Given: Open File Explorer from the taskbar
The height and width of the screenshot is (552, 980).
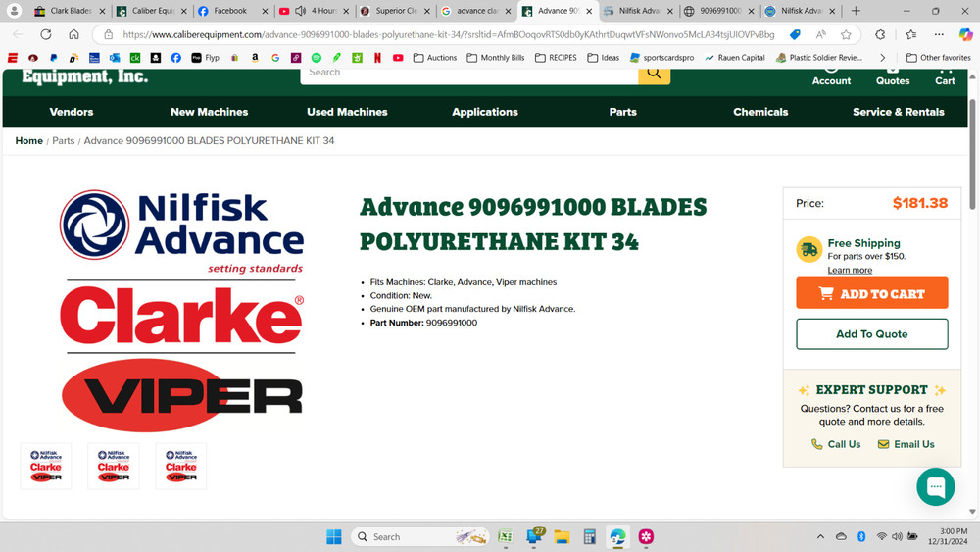Looking at the screenshot, I should click(x=562, y=536).
